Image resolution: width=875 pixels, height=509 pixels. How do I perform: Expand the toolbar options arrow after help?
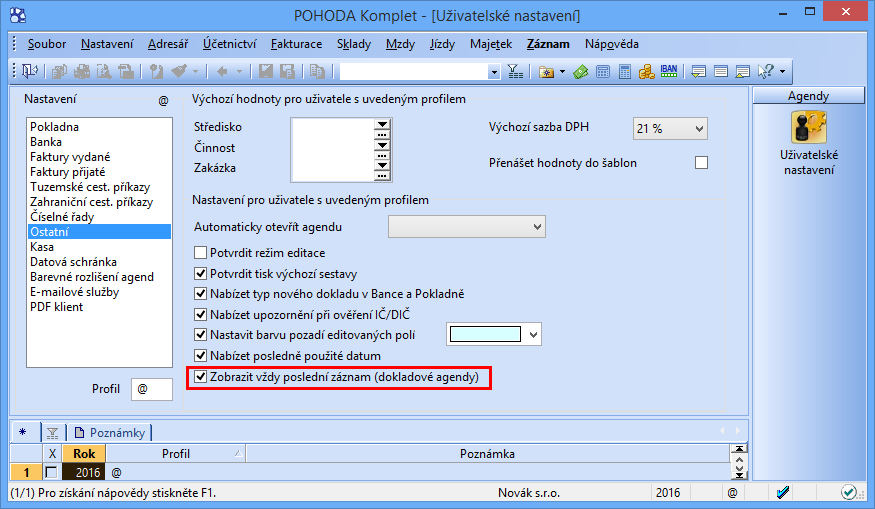coord(782,71)
